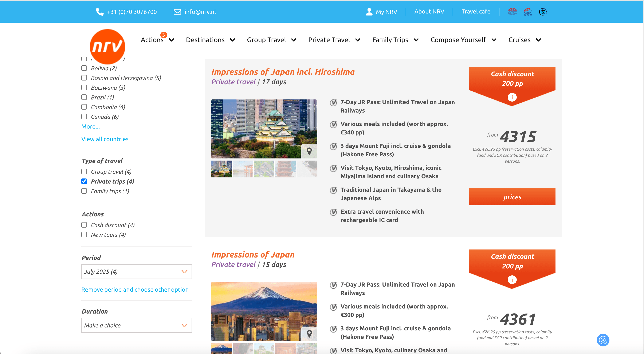Enable the Cash discount filter
This screenshot has height=354, width=644.
(x=84, y=225)
